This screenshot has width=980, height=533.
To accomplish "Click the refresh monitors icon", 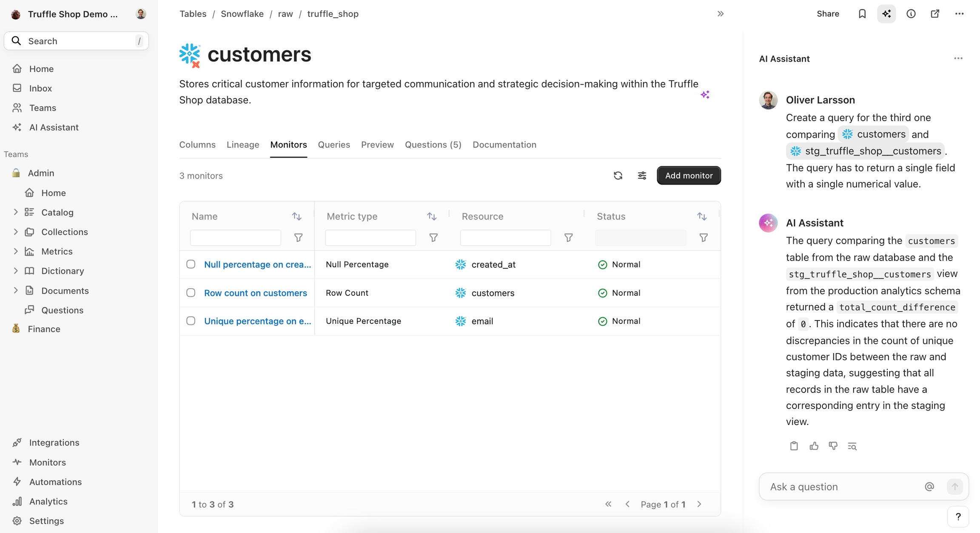I will [618, 176].
